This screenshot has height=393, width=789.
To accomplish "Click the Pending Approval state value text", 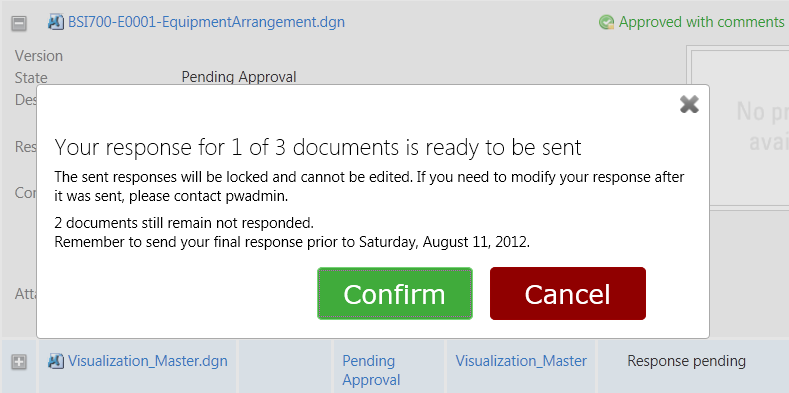I will pyautogui.click(x=239, y=77).
